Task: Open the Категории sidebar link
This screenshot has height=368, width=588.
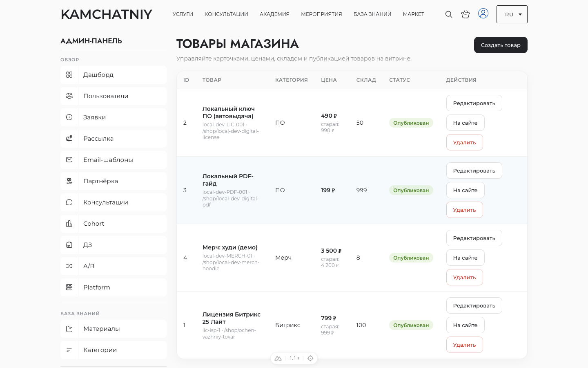Action: point(114,350)
